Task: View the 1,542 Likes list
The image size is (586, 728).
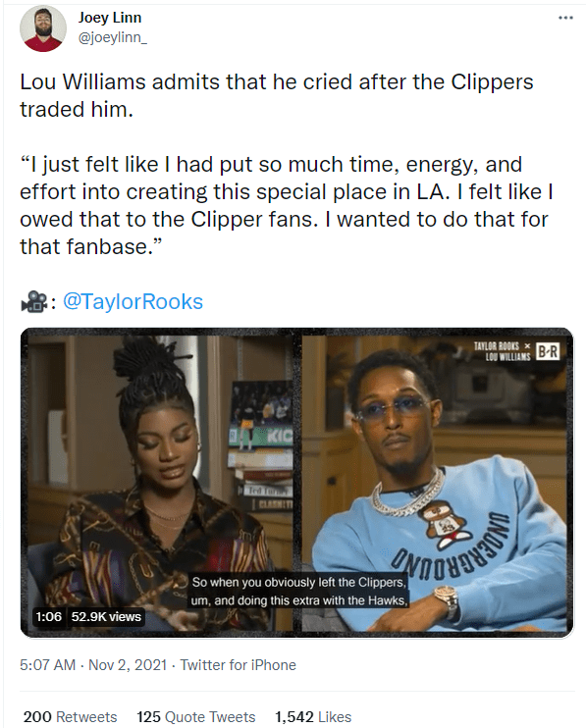Action: (313, 717)
